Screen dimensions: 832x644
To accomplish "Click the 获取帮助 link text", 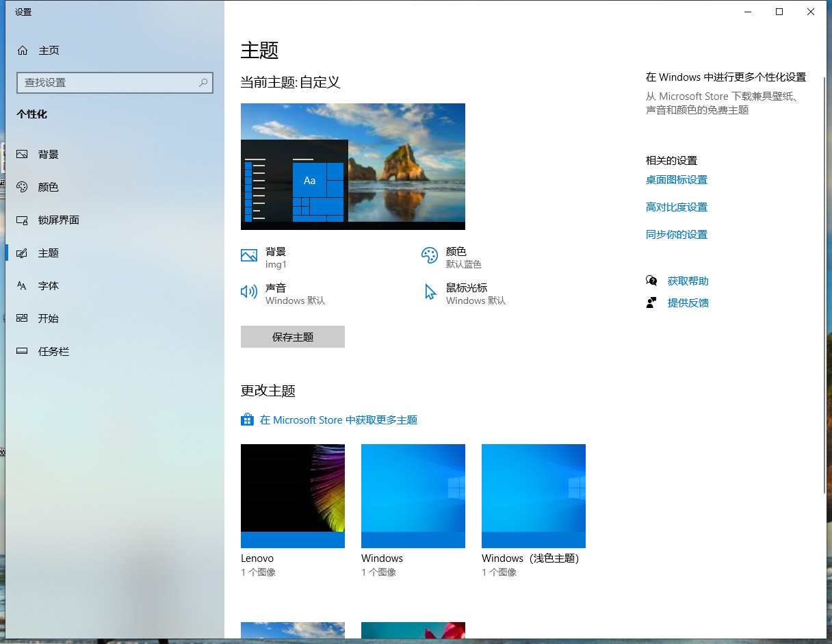I will click(x=688, y=281).
